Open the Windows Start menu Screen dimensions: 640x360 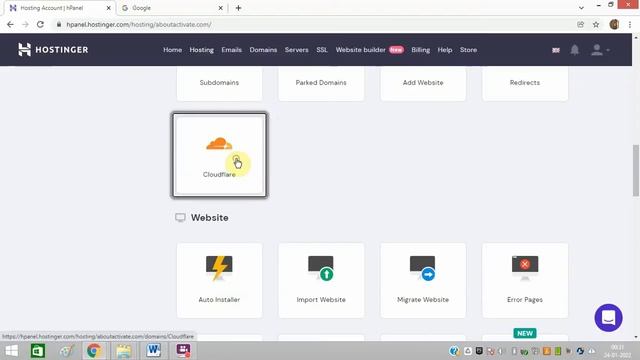(x=11, y=351)
